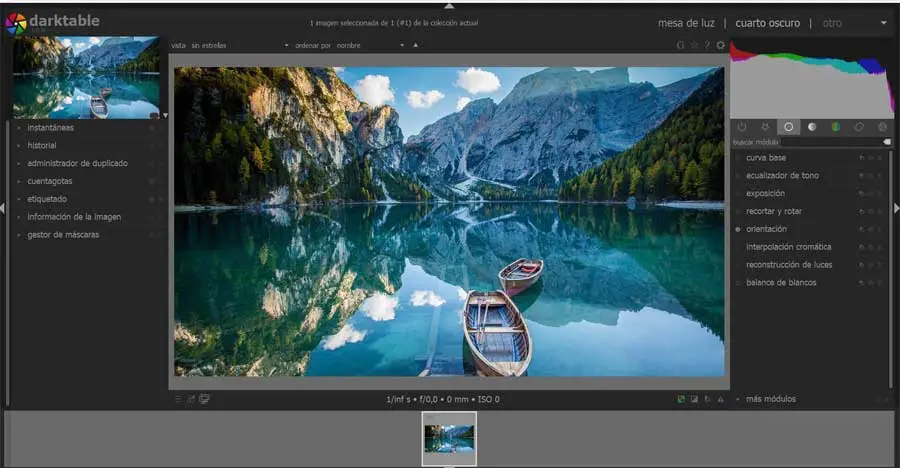Toggle gamut check warning icon
The image size is (900, 468).
click(720, 399)
